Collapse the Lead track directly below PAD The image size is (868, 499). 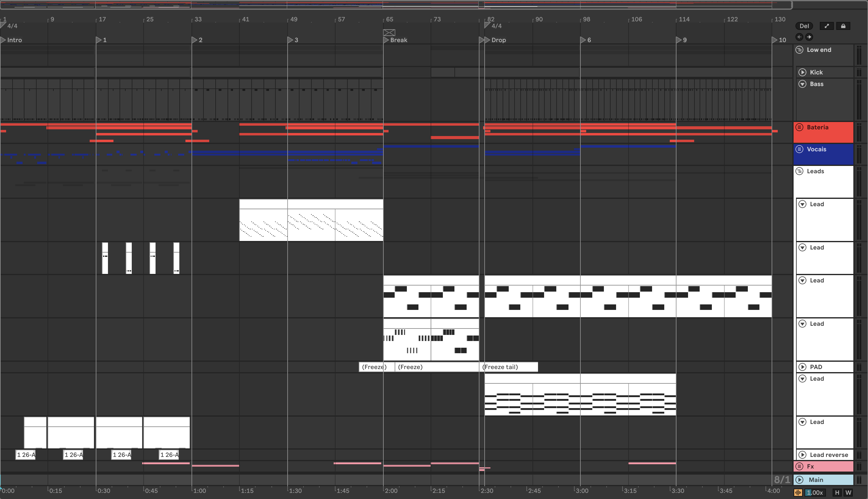coord(802,379)
